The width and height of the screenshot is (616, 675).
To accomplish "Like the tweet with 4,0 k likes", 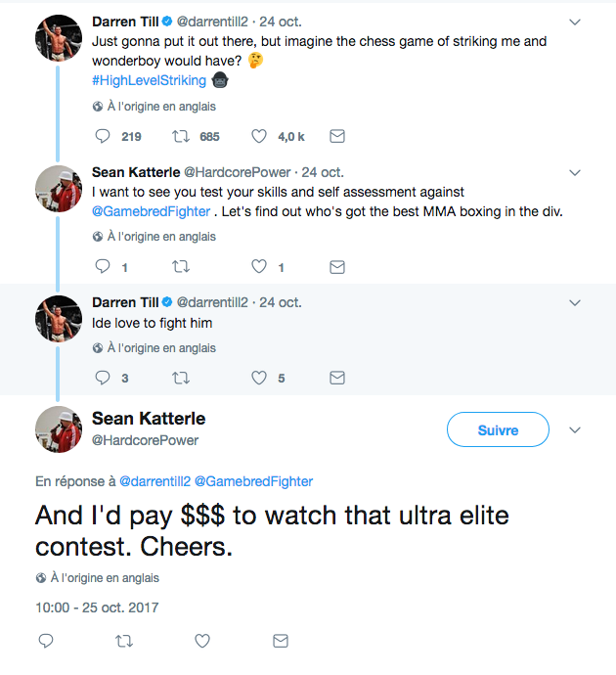I will [x=259, y=136].
